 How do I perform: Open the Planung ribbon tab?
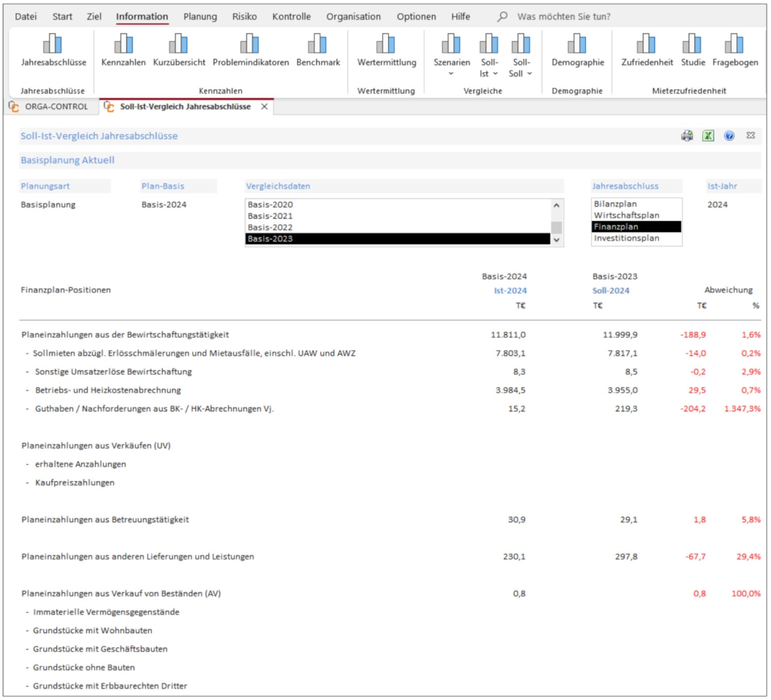tap(200, 17)
